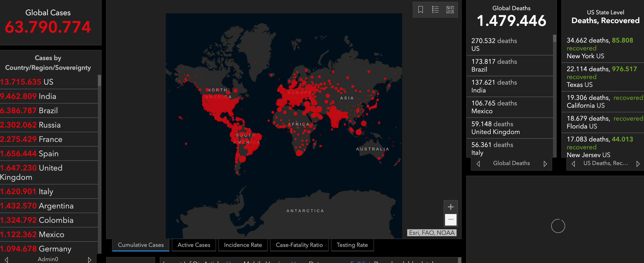Switch to Active Cases tab

194,245
